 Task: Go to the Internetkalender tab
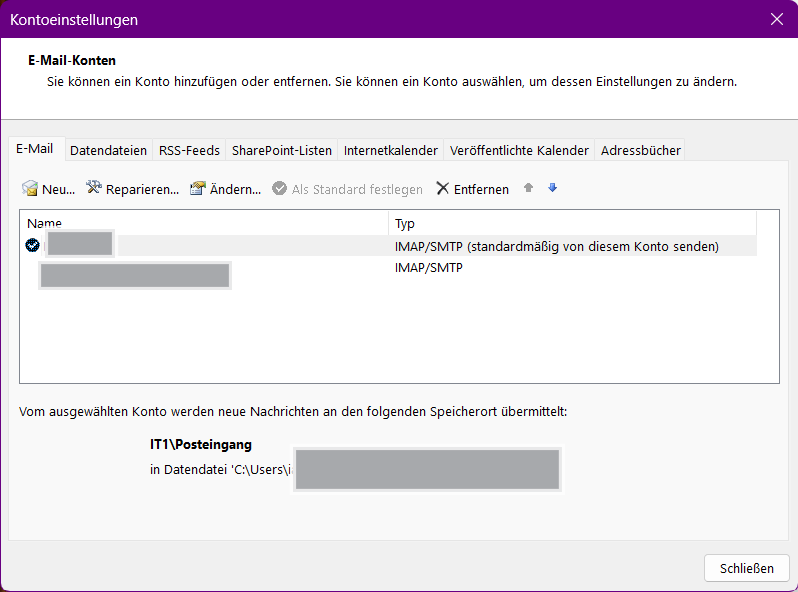[390, 151]
